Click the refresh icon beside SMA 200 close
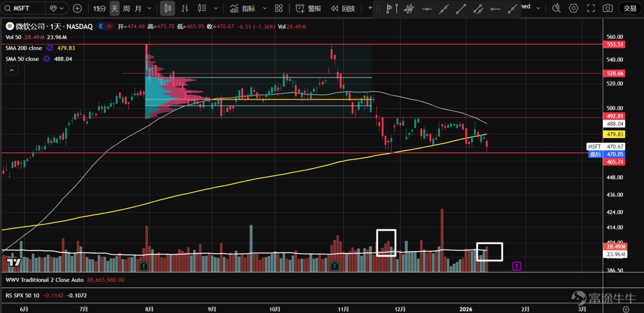 click(50, 48)
